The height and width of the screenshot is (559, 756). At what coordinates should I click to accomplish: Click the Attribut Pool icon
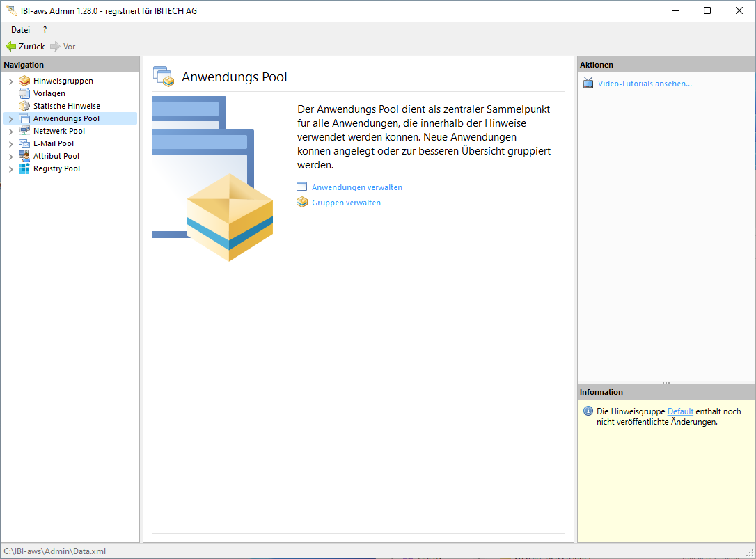[24, 156]
